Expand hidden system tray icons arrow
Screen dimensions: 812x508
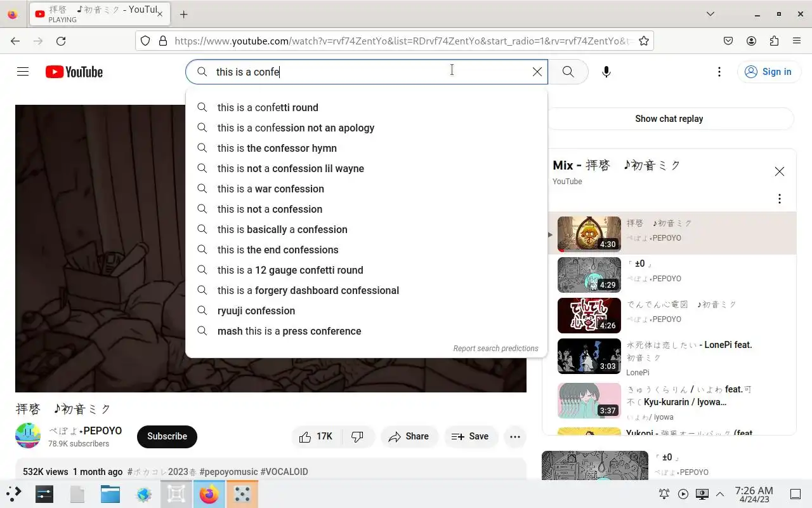[720, 494]
